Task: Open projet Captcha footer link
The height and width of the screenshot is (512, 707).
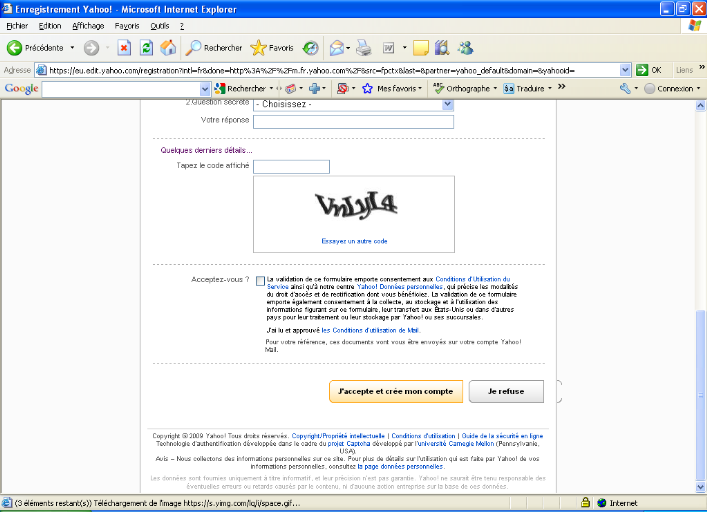Action: click(x=349, y=443)
